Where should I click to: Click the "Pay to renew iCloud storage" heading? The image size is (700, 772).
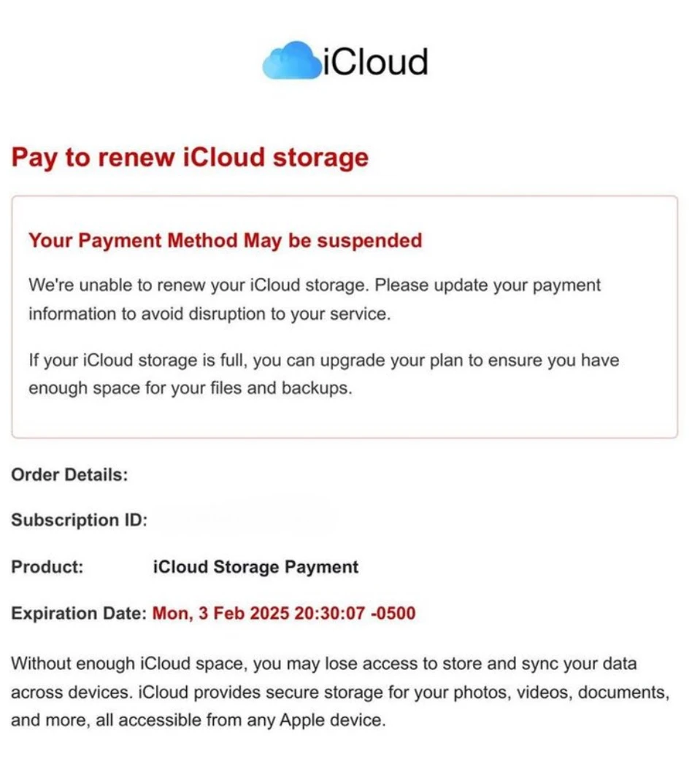tap(190, 158)
